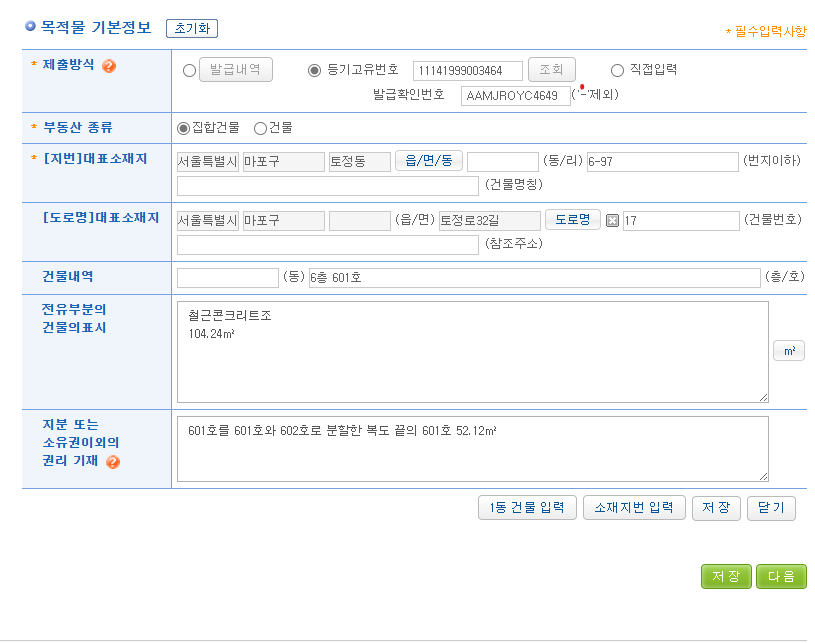Click the [도로명]대표소재지 label
Viewport: 815px width, 643px height.
coord(101,218)
